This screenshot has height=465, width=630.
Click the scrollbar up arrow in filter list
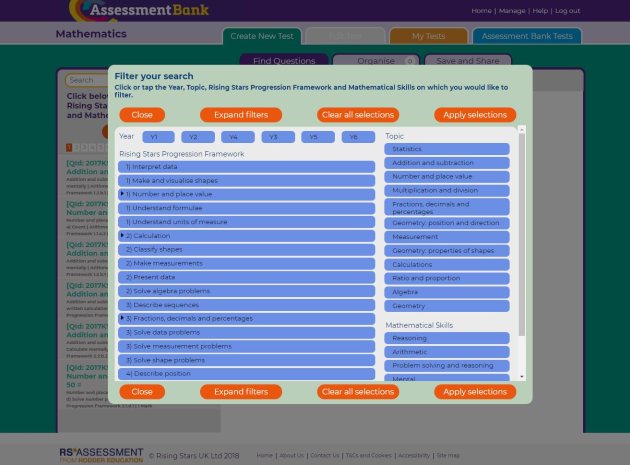522,129
